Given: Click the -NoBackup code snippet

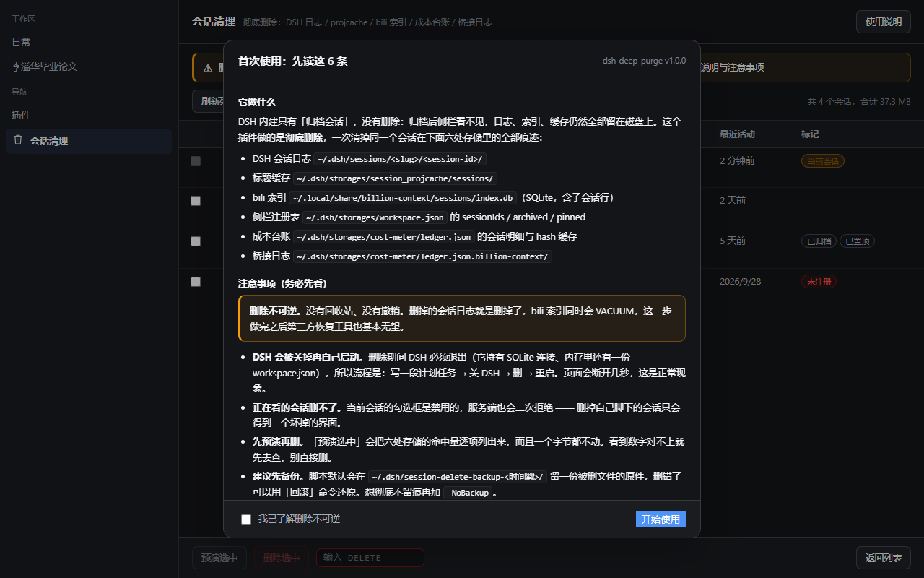Looking at the screenshot, I should (x=467, y=493).
